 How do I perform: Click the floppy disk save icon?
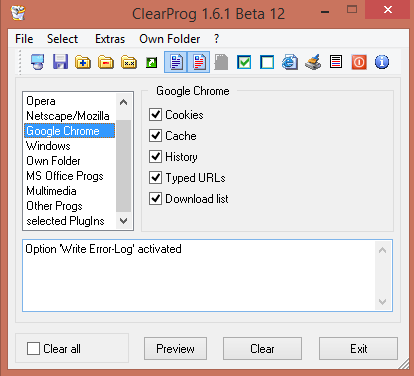(x=60, y=62)
